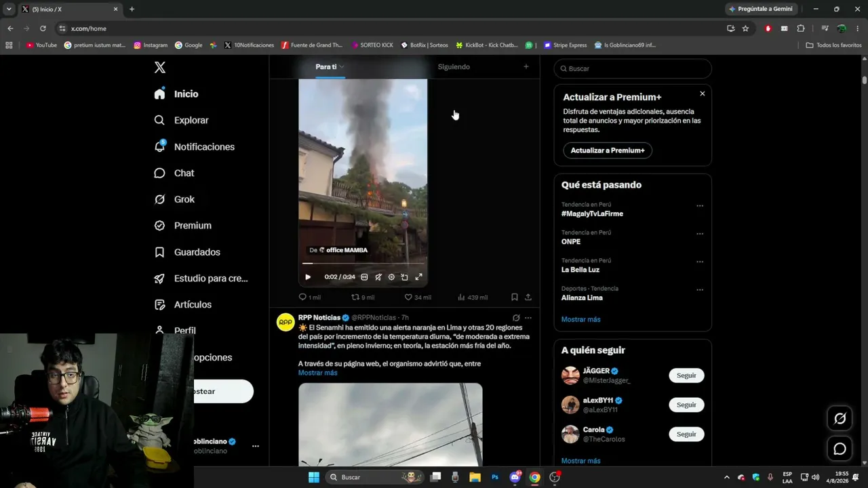Open the RPP Noticias profile avatar
868x488 pixels.
[285, 322]
